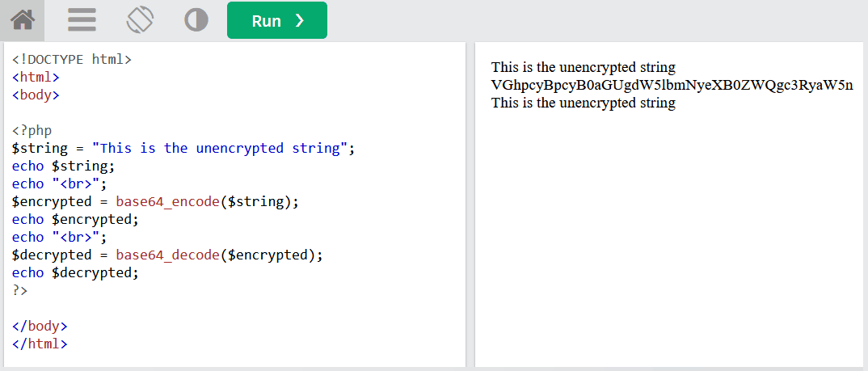This screenshot has width=868, height=371.
Task: Click last output line in result pane
Action: (584, 103)
